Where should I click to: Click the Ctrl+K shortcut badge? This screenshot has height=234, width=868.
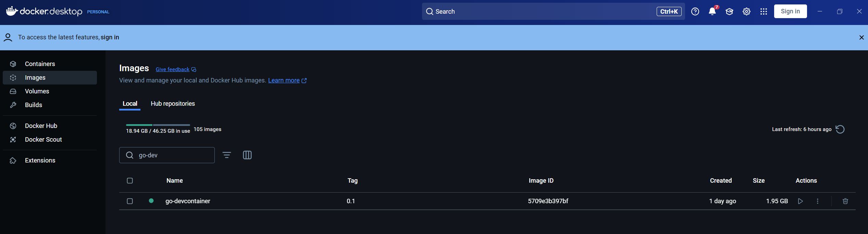pyautogui.click(x=669, y=11)
